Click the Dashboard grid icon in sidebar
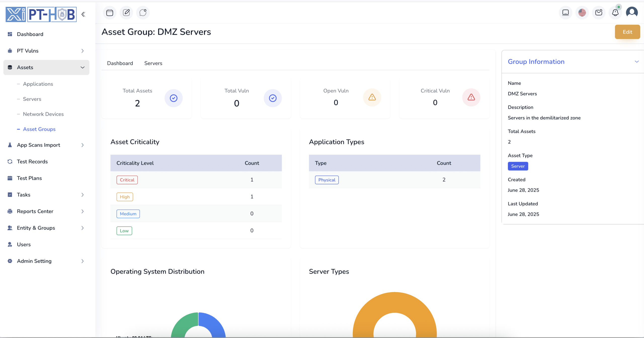Screen dimensions: 644x338 (x=10, y=34)
